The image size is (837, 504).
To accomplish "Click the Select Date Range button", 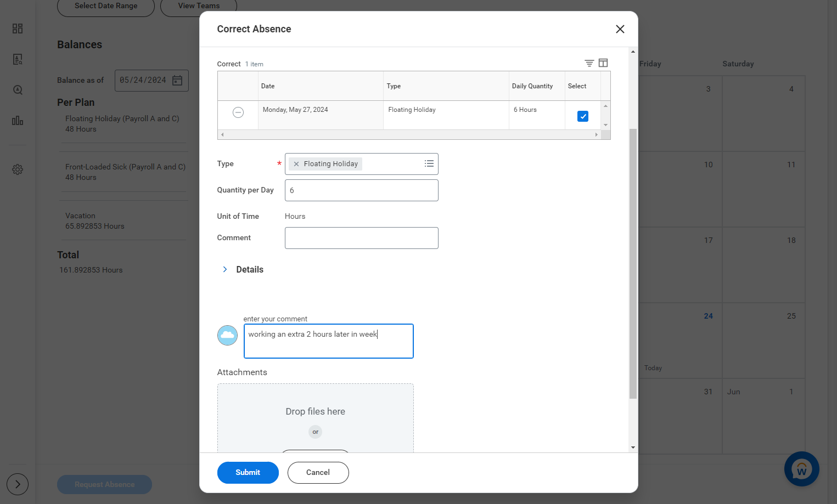I will pyautogui.click(x=106, y=7).
